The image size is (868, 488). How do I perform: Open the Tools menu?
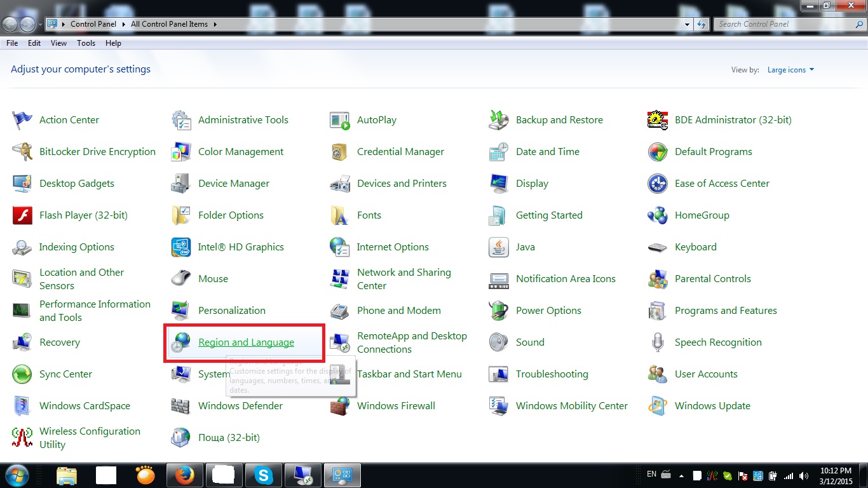click(86, 43)
